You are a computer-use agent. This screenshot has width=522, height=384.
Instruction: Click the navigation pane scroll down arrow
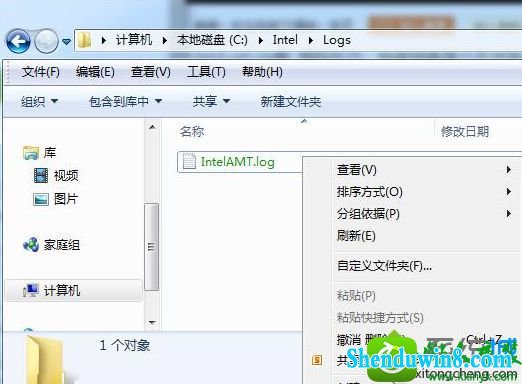[152, 322]
